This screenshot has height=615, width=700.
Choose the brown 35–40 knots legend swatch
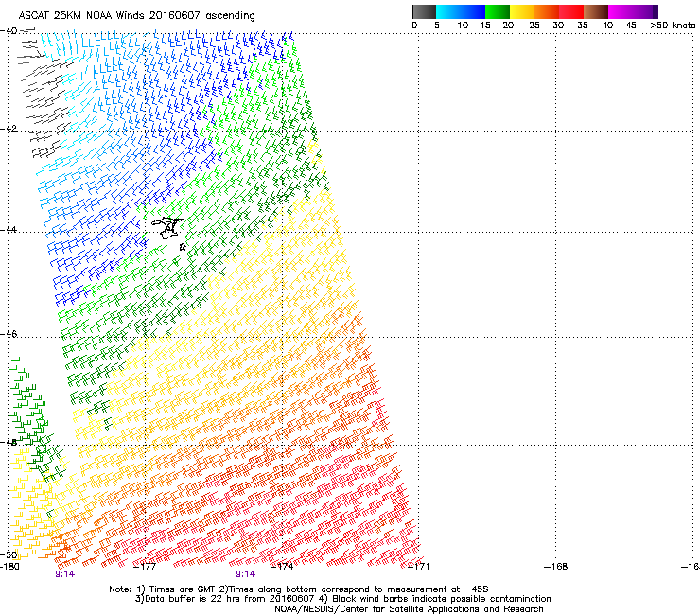click(x=596, y=11)
